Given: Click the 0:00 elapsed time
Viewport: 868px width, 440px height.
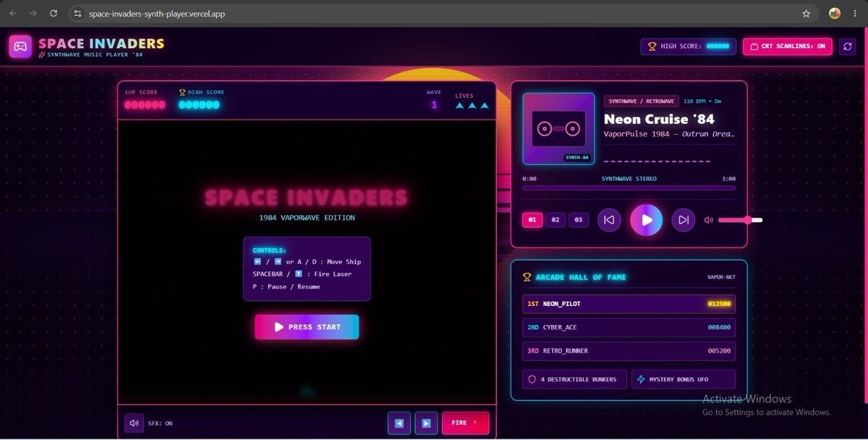Looking at the screenshot, I should (529, 179).
